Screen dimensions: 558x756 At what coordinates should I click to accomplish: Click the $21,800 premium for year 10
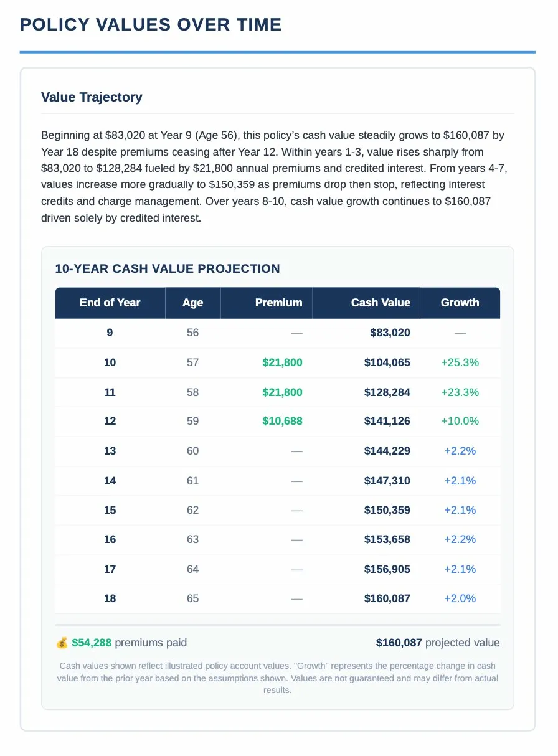[x=282, y=362]
